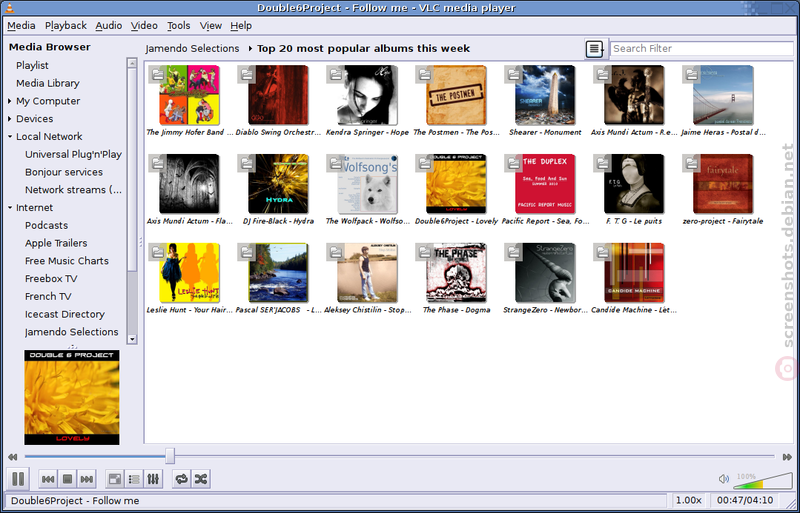Toggle fullscreen video button
This screenshot has height=513, width=800.
(115, 479)
